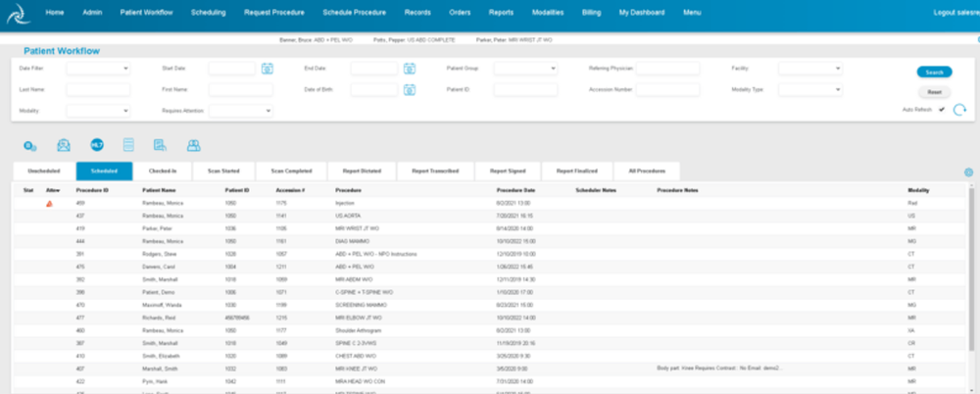The image size is (980, 394).
Task: Open the Schedule Procedure menu
Action: [x=355, y=13]
